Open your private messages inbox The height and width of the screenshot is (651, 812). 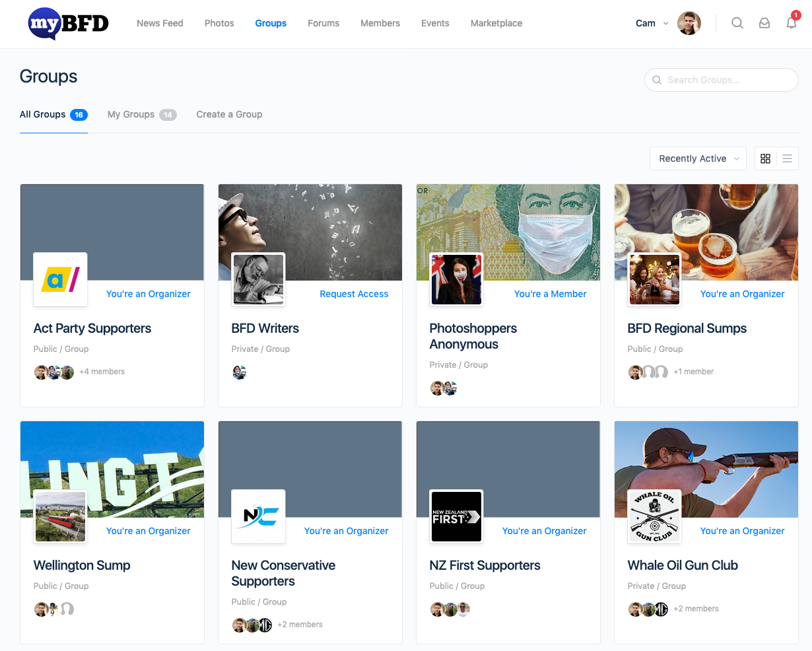[x=764, y=22]
